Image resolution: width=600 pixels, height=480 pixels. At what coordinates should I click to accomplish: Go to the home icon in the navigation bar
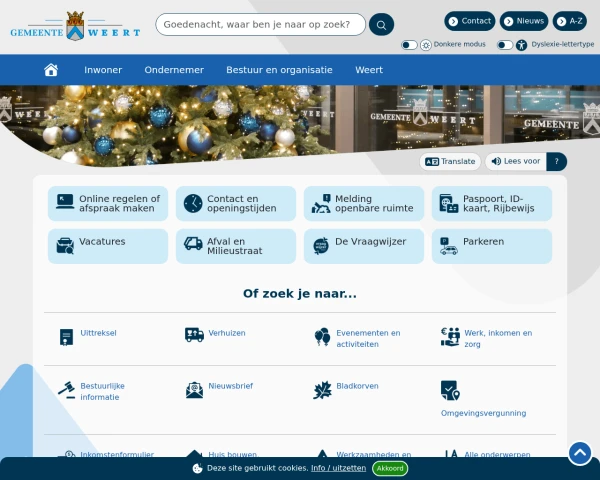point(51,70)
